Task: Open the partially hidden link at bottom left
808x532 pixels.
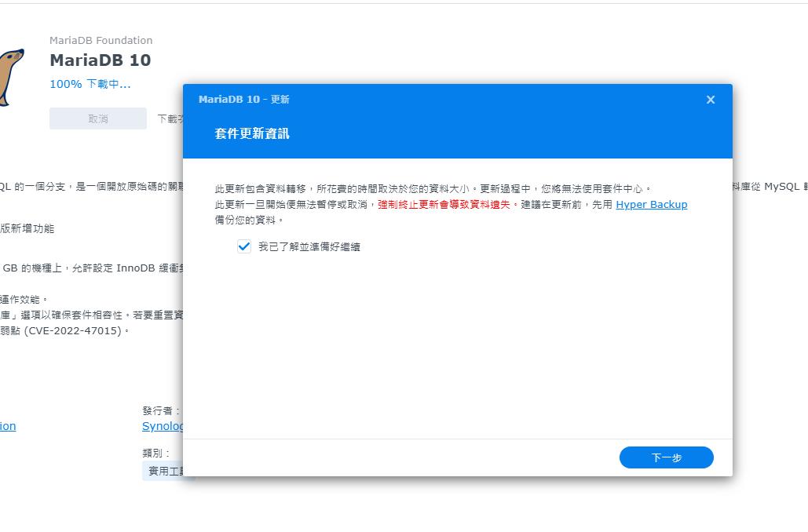Action: click(x=8, y=426)
